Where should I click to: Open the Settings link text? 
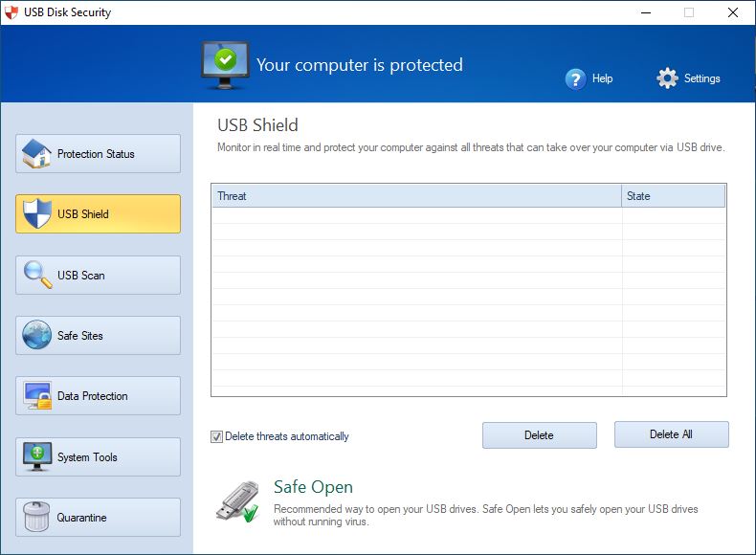pos(702,78)
